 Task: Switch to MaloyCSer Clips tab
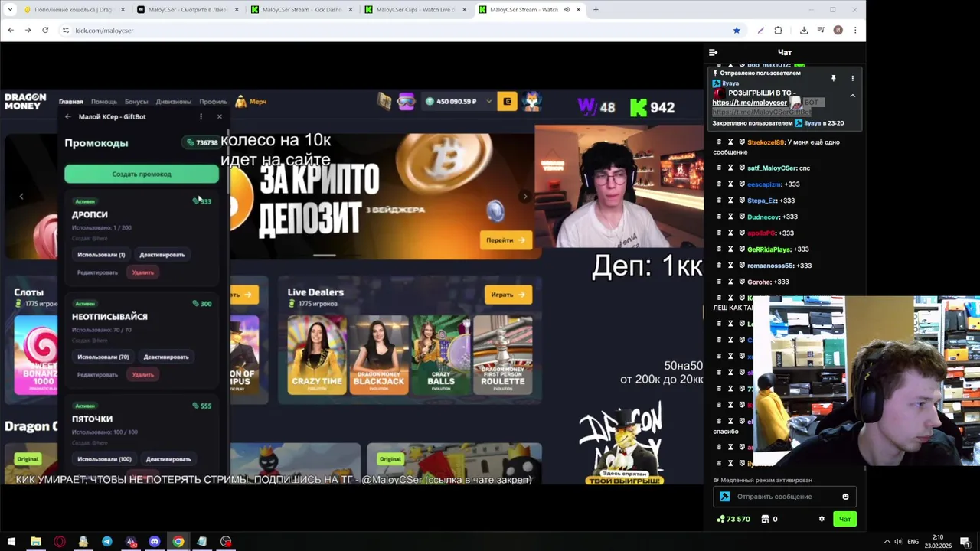tap(416, 9)
